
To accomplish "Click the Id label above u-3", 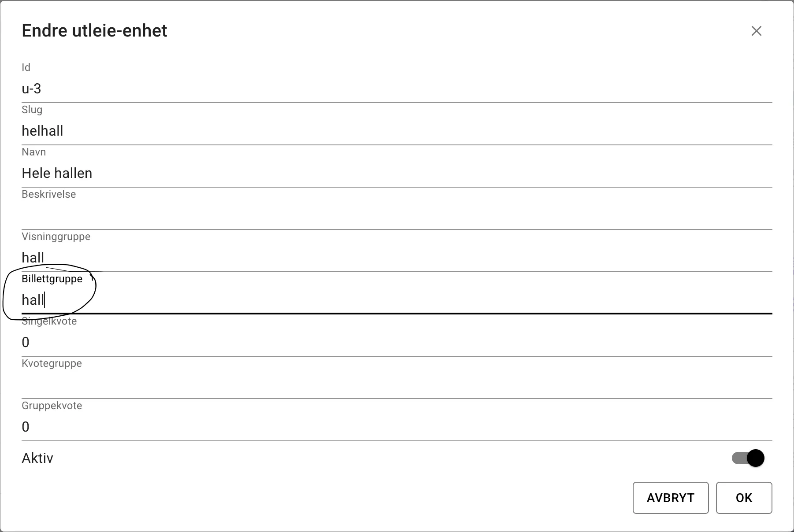I will 26,67.
